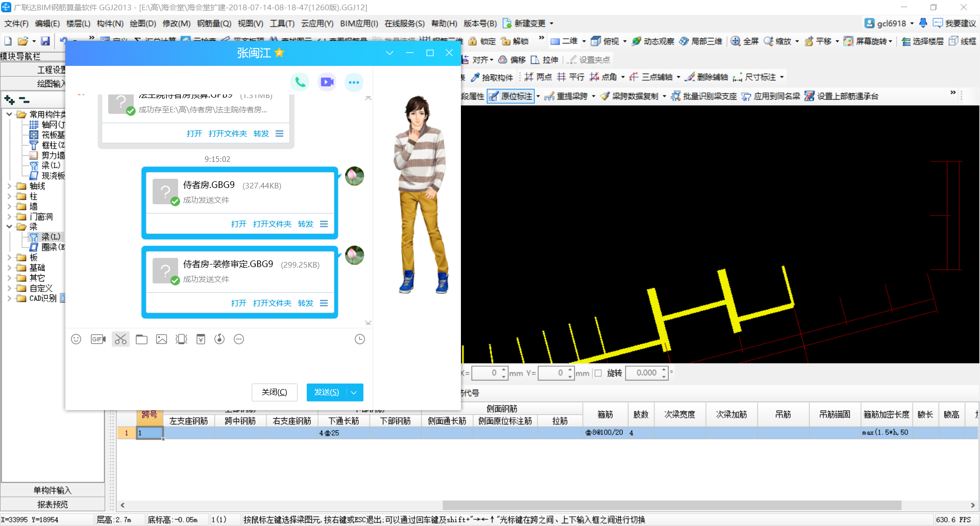The image size is (980, 526).
Task: Open the 楼层(L) menu
Action: (78, 23)
